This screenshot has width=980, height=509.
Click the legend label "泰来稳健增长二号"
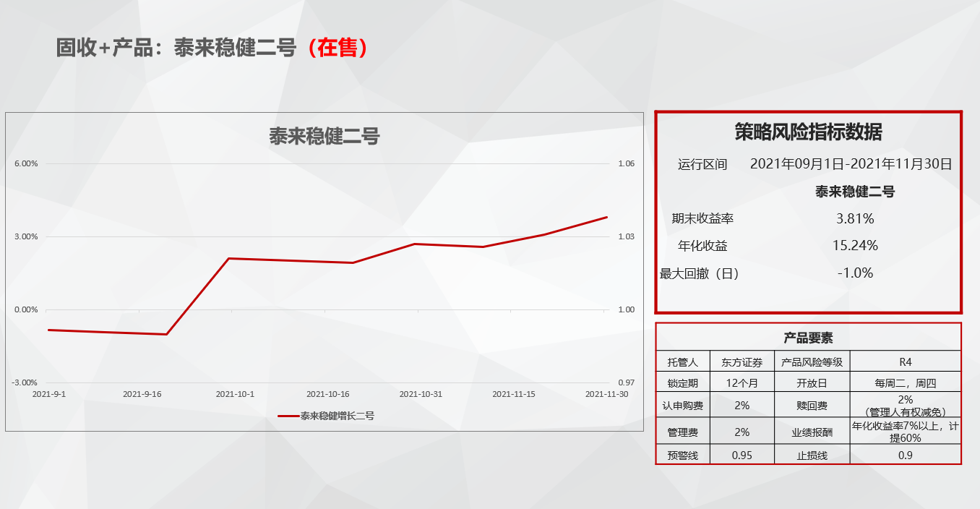click(x=338, y=416)
